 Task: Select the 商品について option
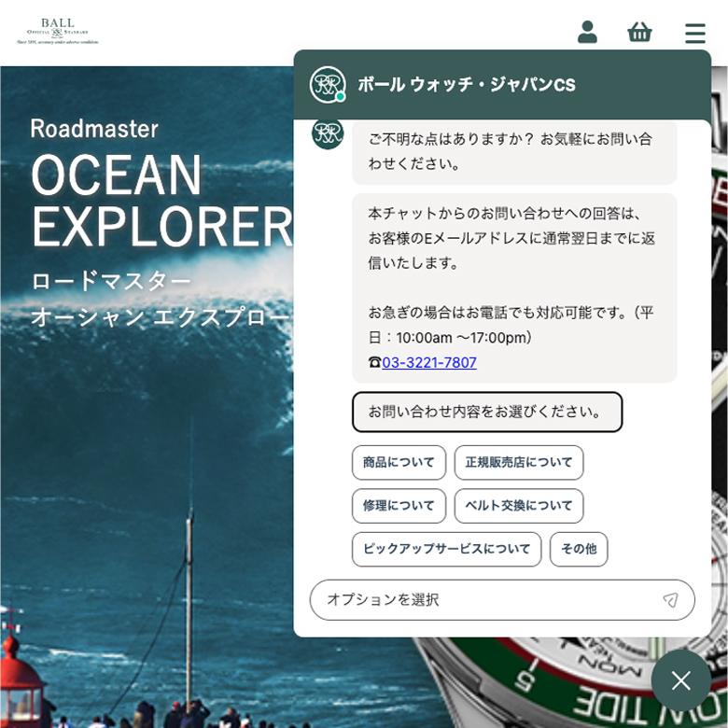[399, 462]
